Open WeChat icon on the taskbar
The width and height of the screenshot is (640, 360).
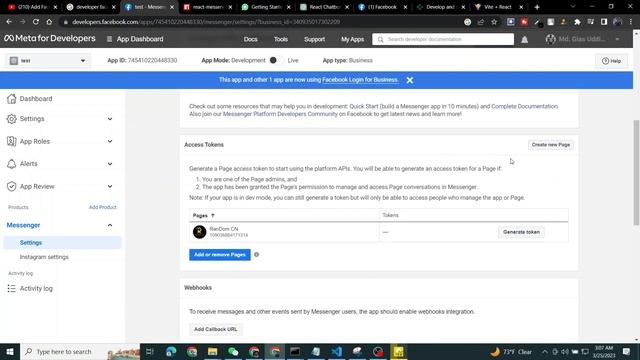click(233, 351)
